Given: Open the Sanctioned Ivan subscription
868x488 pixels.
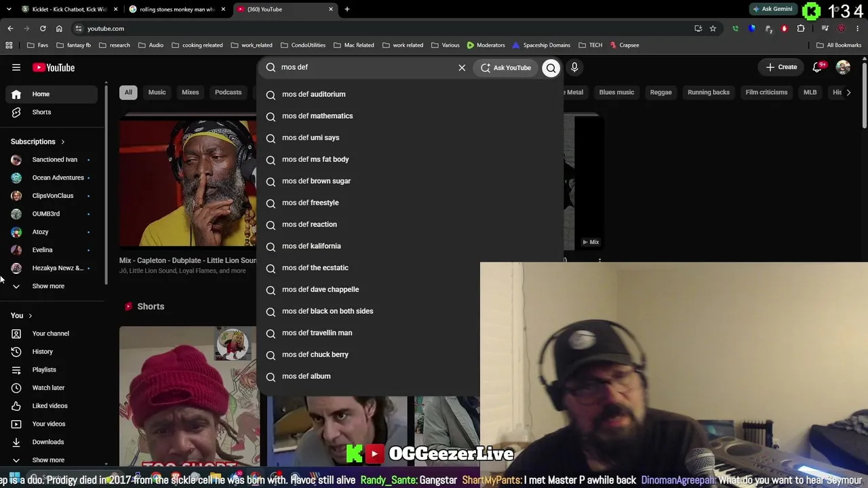Looking at the screenshot, I should click(53, 159).
